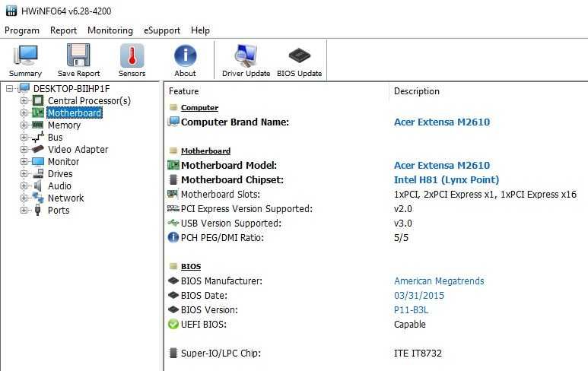Click the BIOS Manufacturer chip icon
Image resolution: width=588 pixels, height=371 pixels.
pos(173,281)
